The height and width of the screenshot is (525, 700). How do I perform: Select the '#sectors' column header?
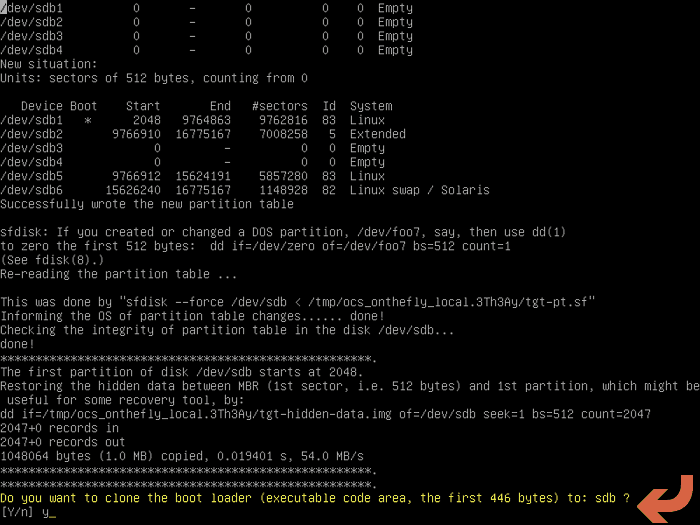coord(279,106)
